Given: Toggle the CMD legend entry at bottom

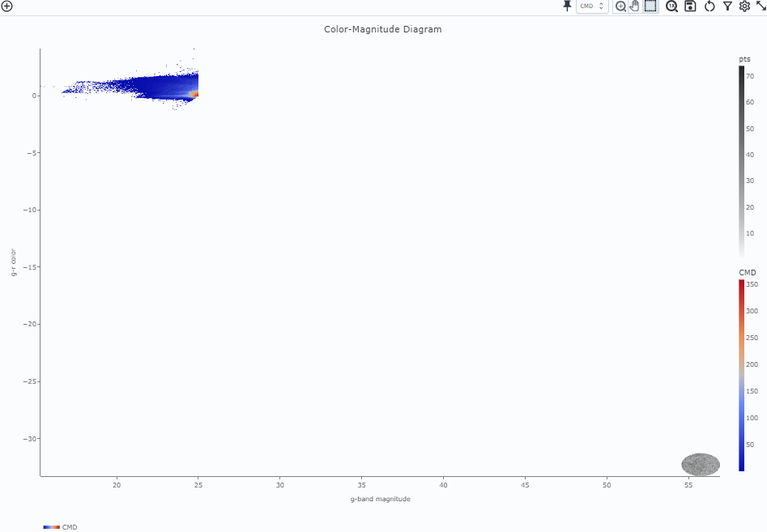Looking at the screenshot, I should (x=61, y=527).
